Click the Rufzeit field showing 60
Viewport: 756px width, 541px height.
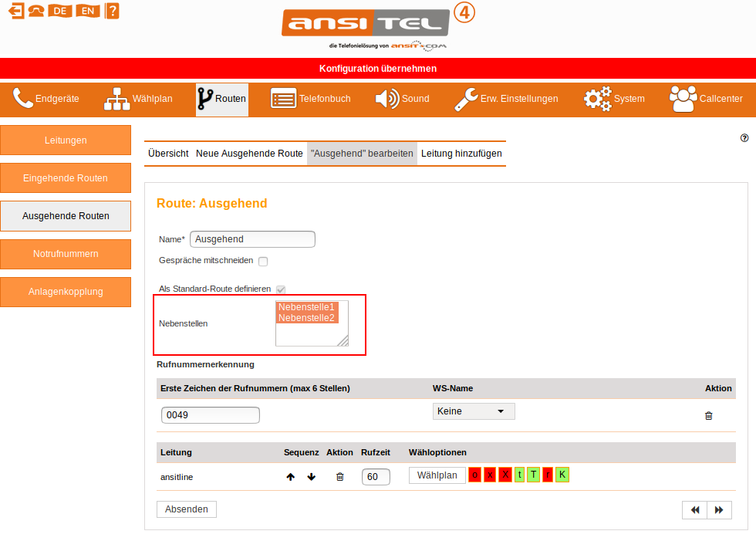pyautogui.click(x=375, y=477)
